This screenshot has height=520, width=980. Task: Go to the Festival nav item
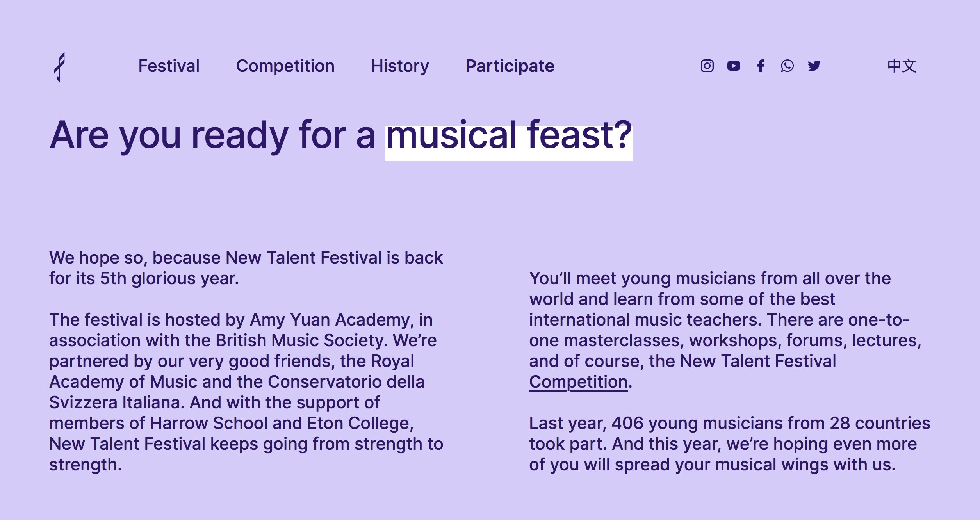169,66
